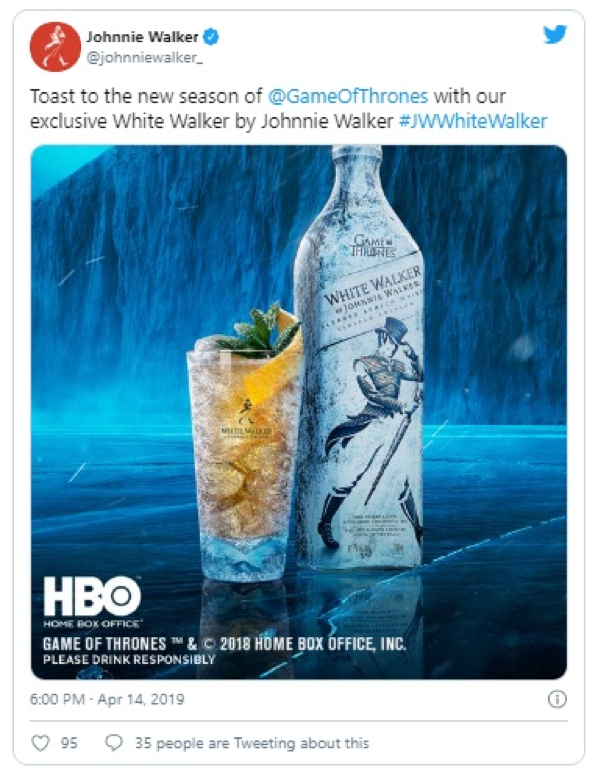Like the tweet with heart icon

point(40,743)
